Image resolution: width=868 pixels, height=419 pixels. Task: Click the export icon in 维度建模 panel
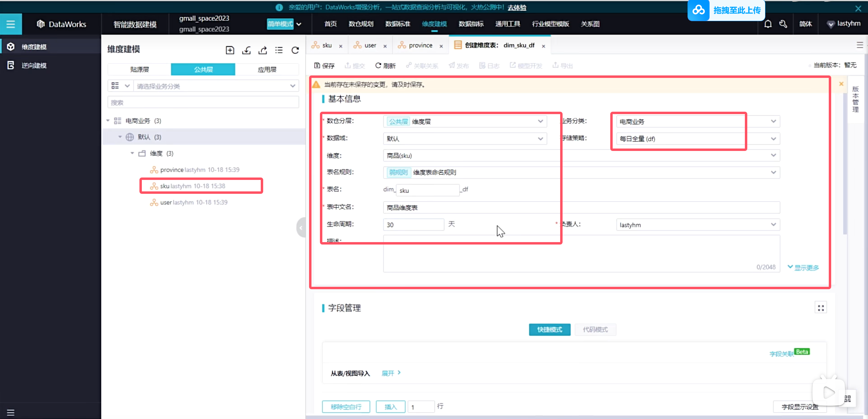[263, 50]
